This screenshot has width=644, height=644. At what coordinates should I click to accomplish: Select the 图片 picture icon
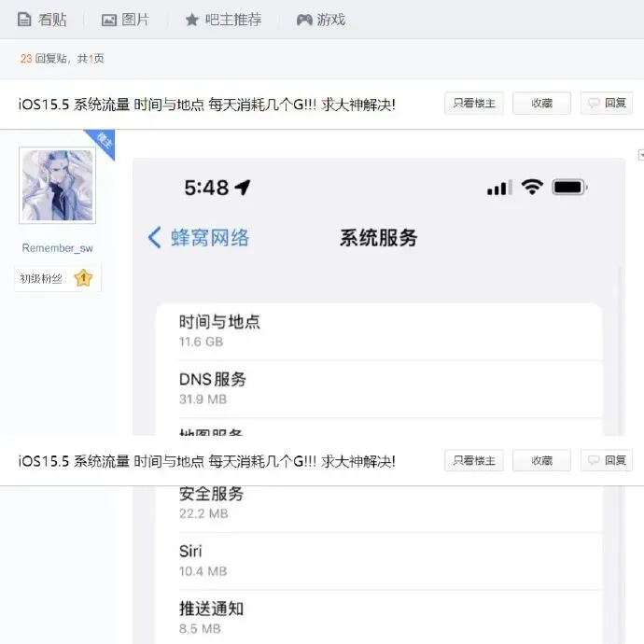[x=109, y=20]
